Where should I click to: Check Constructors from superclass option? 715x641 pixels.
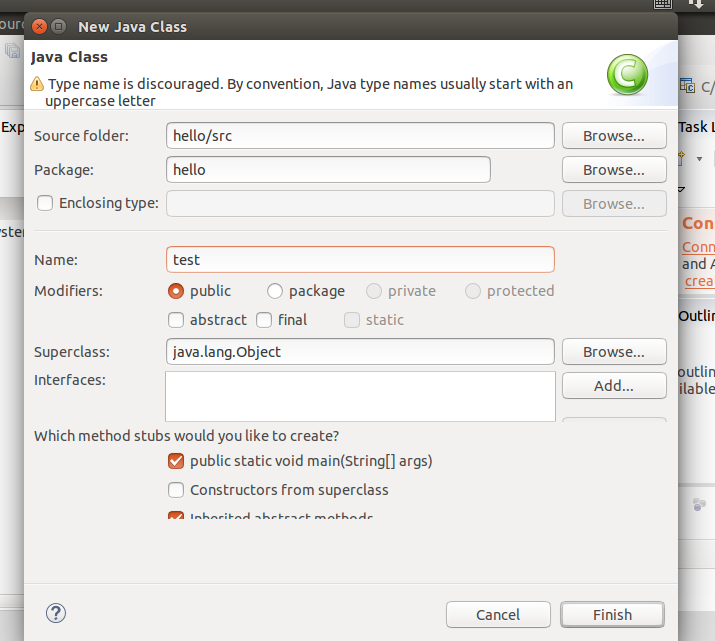(176, 490)
